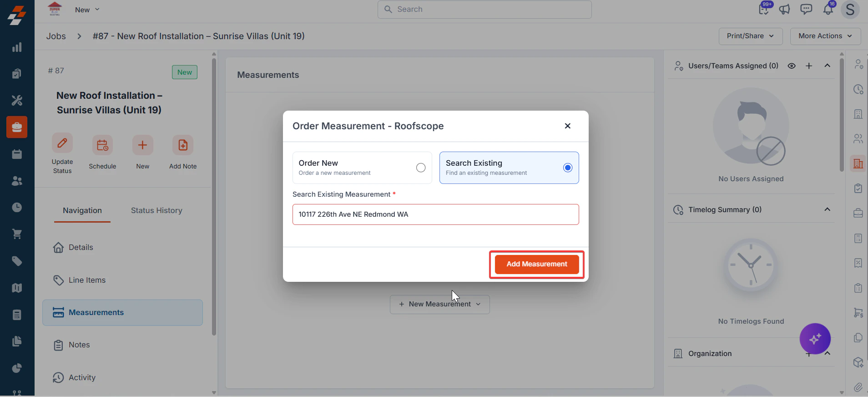
Task: Click the green New status badge
Action: pos(185,72)
